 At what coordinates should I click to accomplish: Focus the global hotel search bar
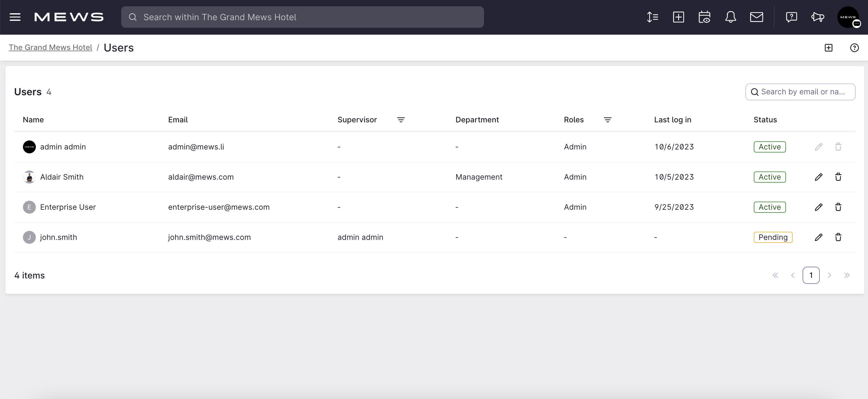(302, 17)
